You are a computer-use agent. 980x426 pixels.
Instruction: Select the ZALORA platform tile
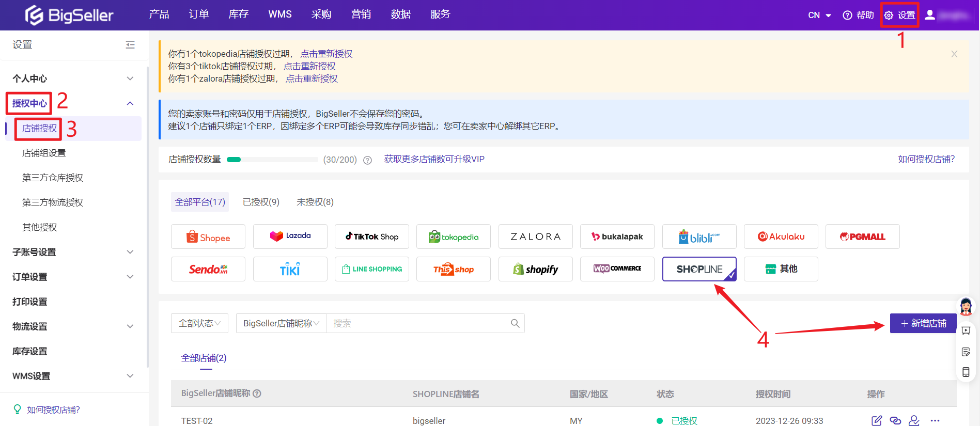(536, 236)
